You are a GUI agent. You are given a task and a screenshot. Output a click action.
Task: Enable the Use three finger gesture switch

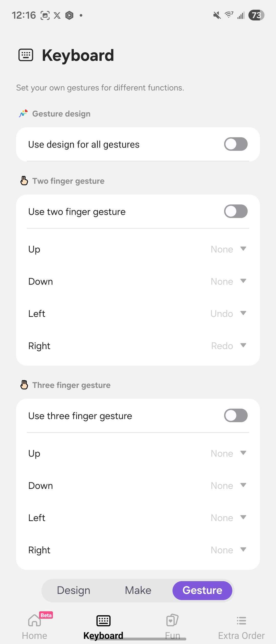coord(236,416)
